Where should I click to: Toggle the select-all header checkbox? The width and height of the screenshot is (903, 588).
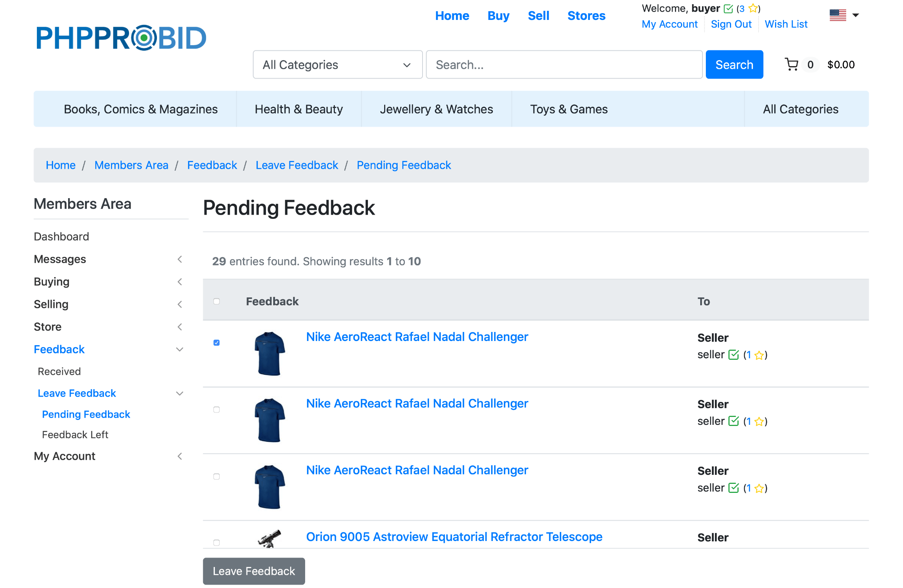(x=217, y=302)
